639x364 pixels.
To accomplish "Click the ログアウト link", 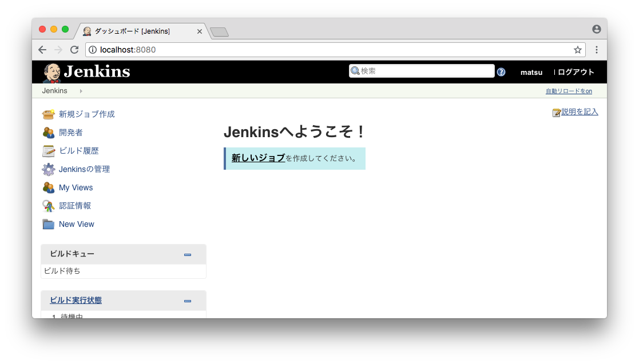I will (x=576, y=73).
